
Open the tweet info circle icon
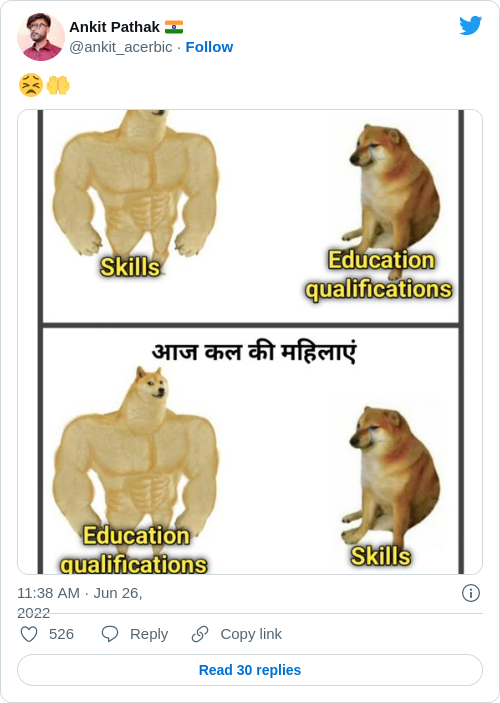point(471,593)
